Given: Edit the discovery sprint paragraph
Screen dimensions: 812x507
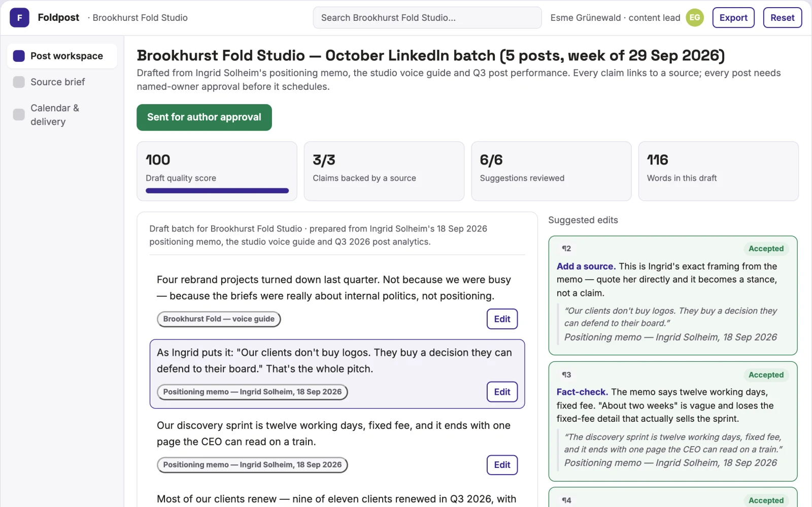Looking at the screenshot, I should pyautogui.click(x=502, y=465).
